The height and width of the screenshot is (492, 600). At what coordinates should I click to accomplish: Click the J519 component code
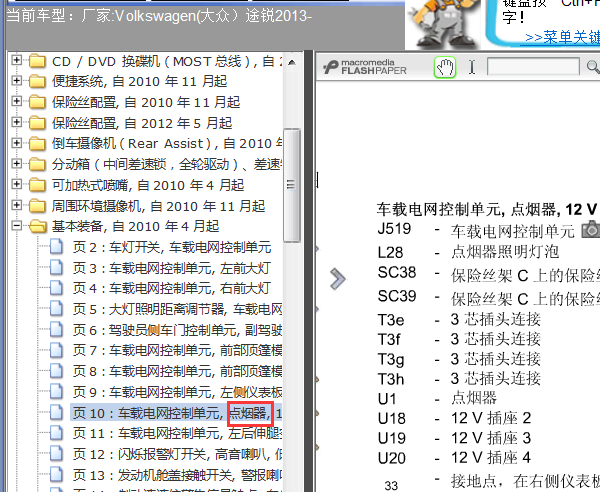tap(394, 229)
